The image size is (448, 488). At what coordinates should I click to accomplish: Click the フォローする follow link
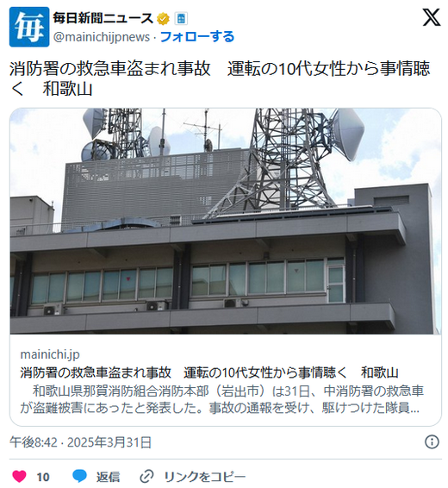pos(197,37)
